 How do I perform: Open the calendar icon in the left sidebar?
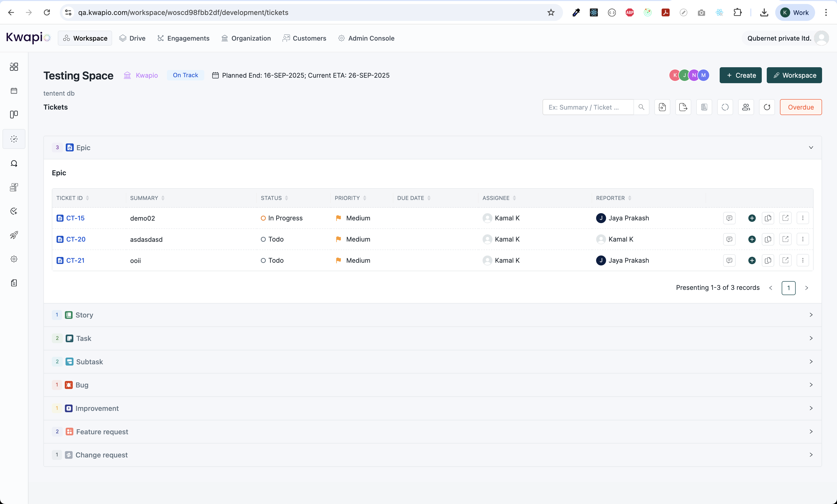pos(14,91)
